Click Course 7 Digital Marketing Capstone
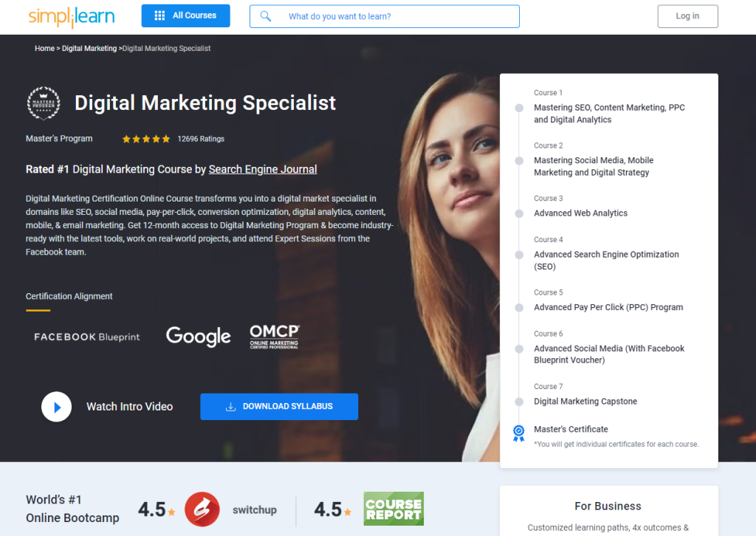This screenshot has width=756, height=536. coord(585,401)
